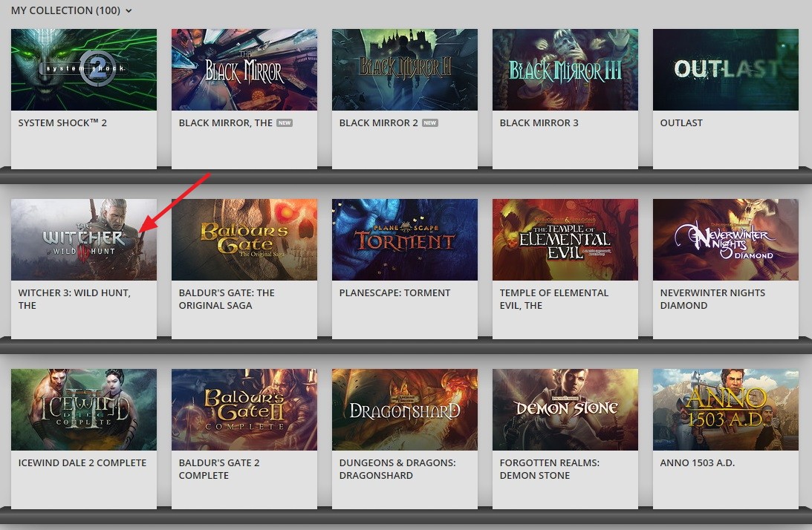Open the Demon Stone cover art
The width and height of the screenshot is (812, 530).
tap(565, 410)
